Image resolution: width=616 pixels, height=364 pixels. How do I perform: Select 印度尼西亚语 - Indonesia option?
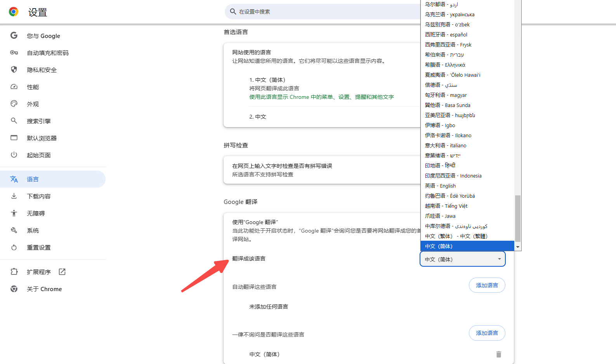point(467,176)
